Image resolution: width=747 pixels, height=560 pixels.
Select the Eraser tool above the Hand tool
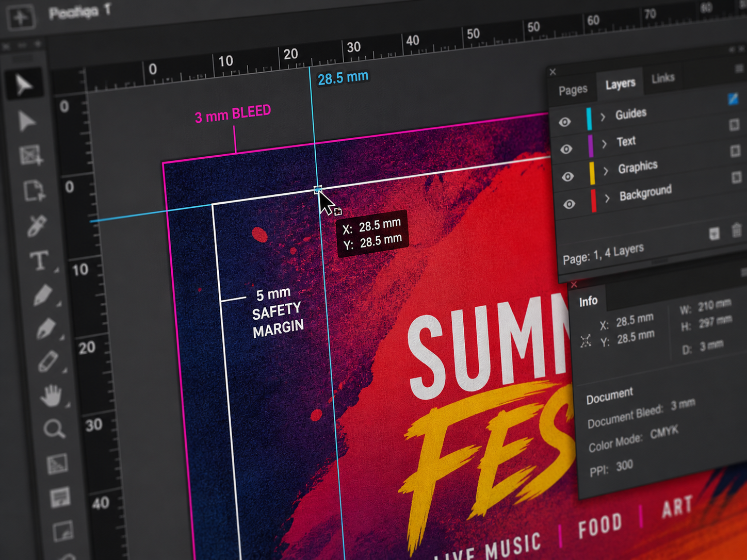[48, 361]
